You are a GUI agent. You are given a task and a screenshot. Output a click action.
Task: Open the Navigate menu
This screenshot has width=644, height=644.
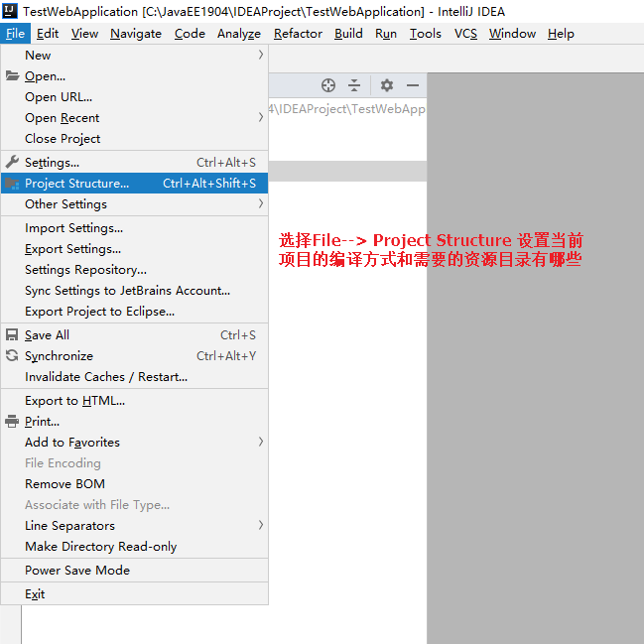click(x=136, y=34)
